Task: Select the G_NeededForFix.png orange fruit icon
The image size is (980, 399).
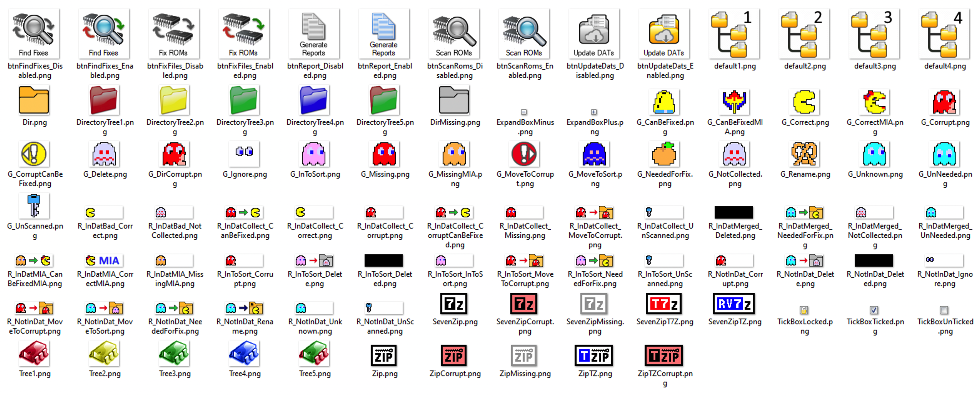Action: (x=664, y=154)
